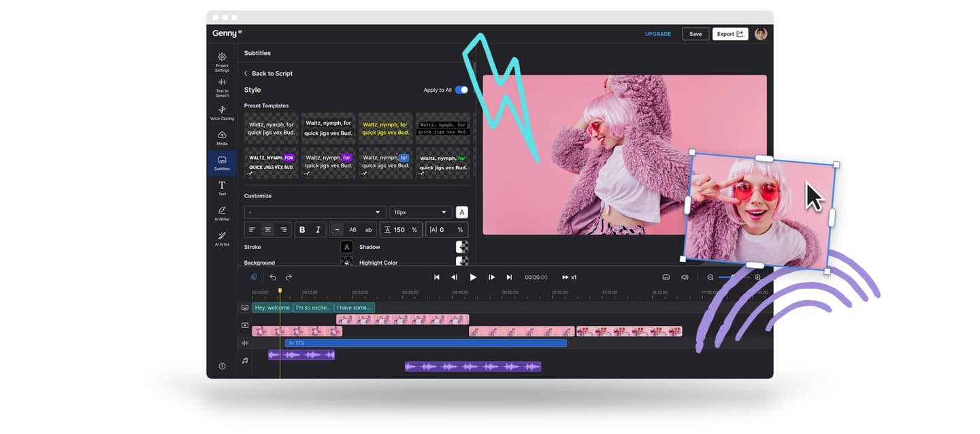Select the 'Hey, welcome' subtitle clip
The height and width of the screenshot is (434, 980).
click(x=272, y=307)
